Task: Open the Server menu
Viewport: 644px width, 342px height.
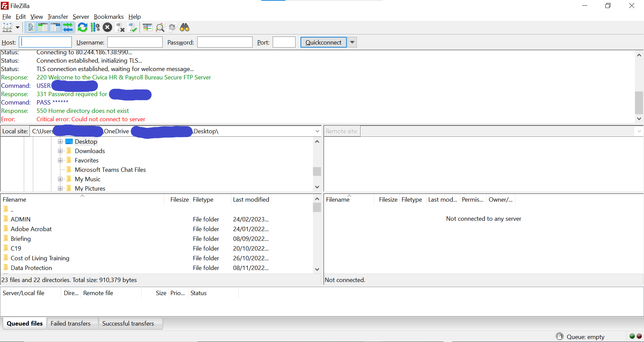Action: 81,17
